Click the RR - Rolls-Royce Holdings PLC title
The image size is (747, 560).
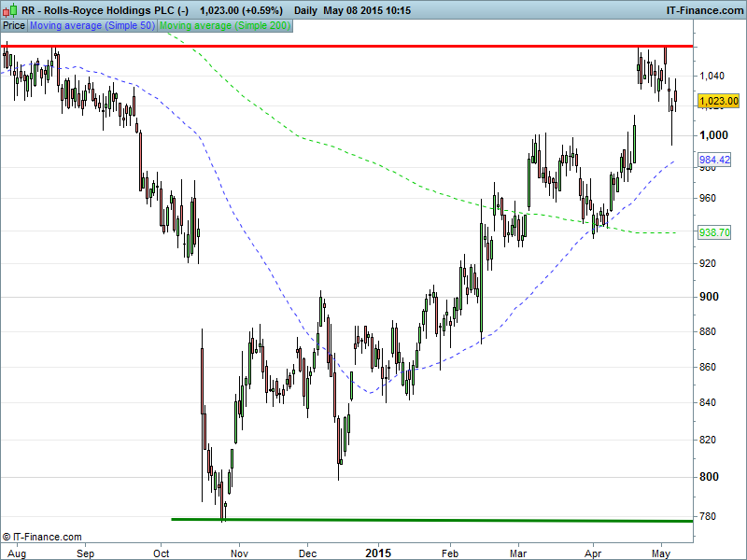[105, 10]
